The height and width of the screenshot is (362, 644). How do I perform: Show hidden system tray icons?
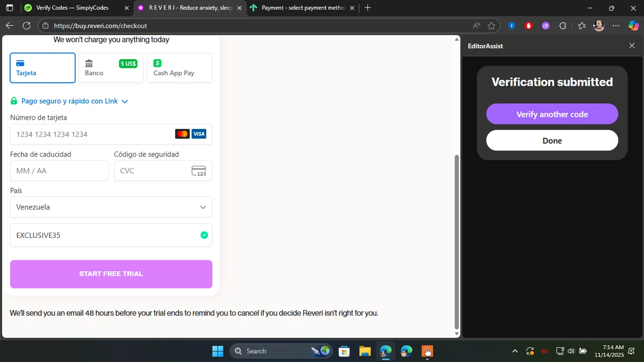click(515, 351)
